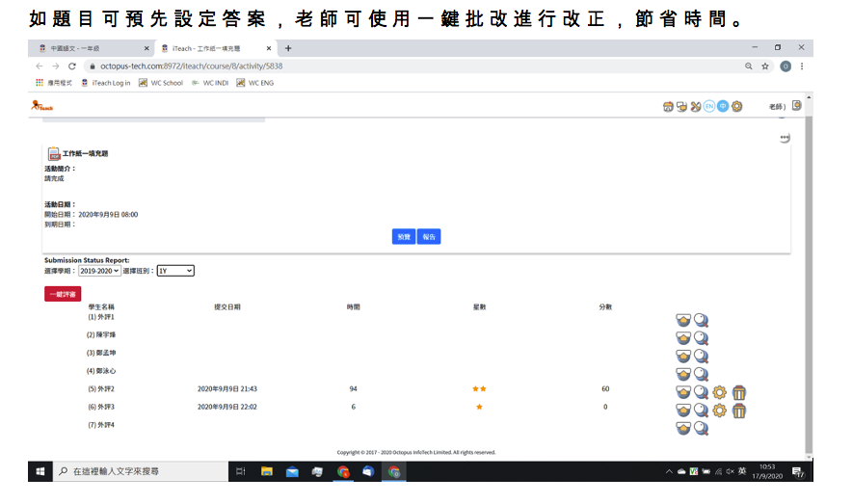This screenshot has width=852, height=504.
Task: Open the Chrome three-dot menu
Action: click(x=802, y=66)
